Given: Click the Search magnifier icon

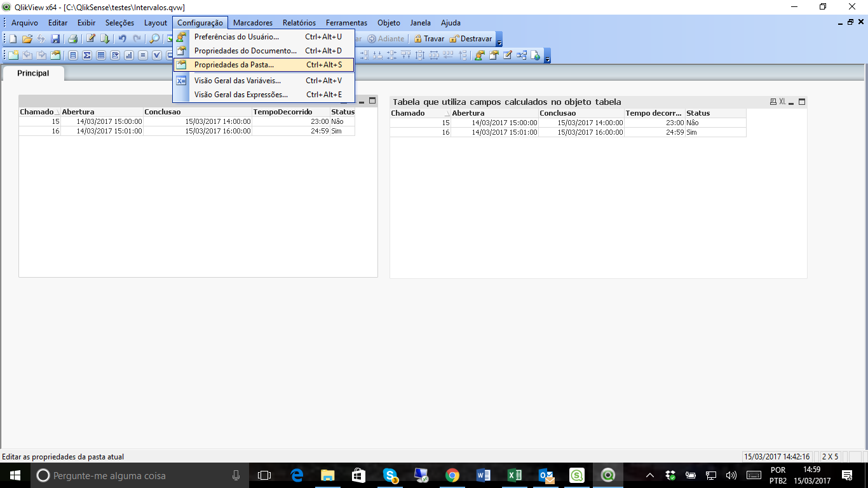Looking at the screenshot, I should coord(154,39).
